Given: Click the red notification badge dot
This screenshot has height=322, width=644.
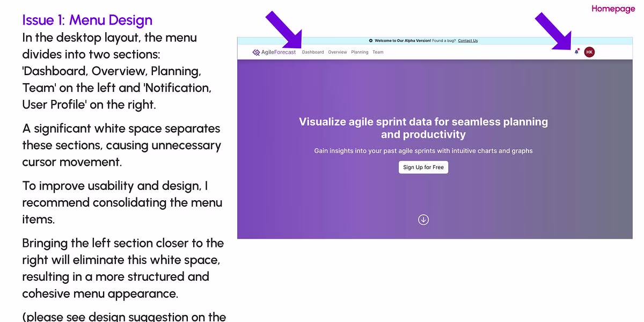Looking at the screenshot, I should (579, 49).
